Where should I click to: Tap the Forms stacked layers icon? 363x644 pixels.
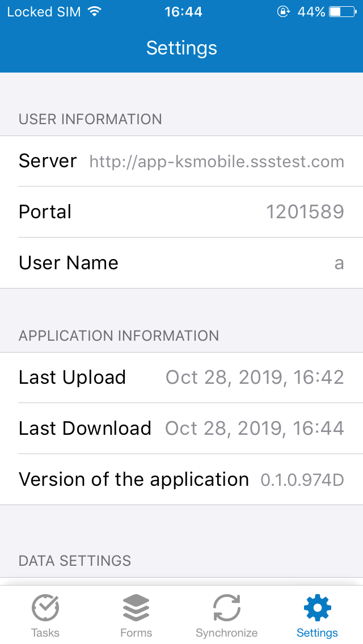pyautogui.click(x=136, y=608)
